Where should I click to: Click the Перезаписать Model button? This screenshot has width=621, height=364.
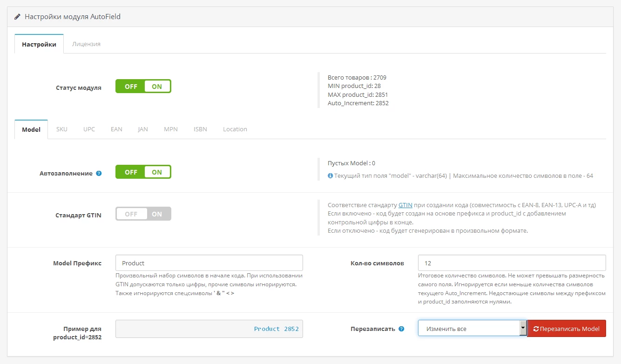567,328
